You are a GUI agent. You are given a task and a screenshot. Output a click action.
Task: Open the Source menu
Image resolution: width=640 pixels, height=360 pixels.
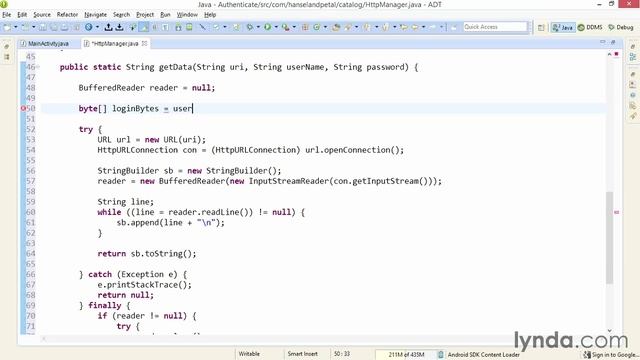point(42,15)
